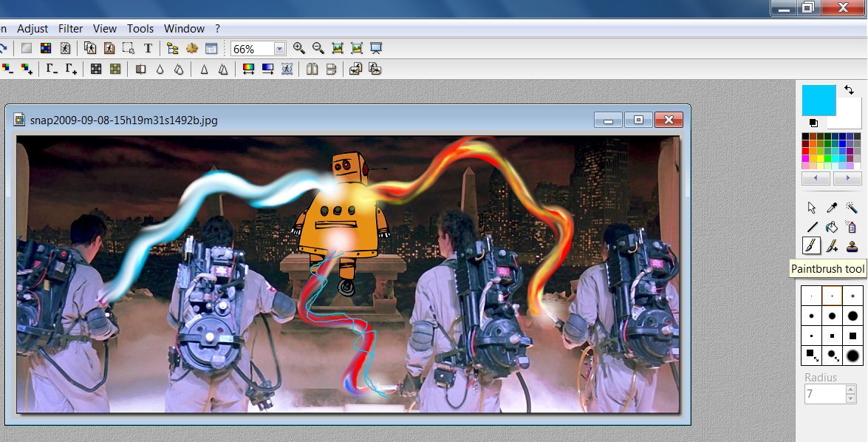The image size is (868, 442).
Task: Activate the Eyedropper tool
Action: (x=832, y=207)
